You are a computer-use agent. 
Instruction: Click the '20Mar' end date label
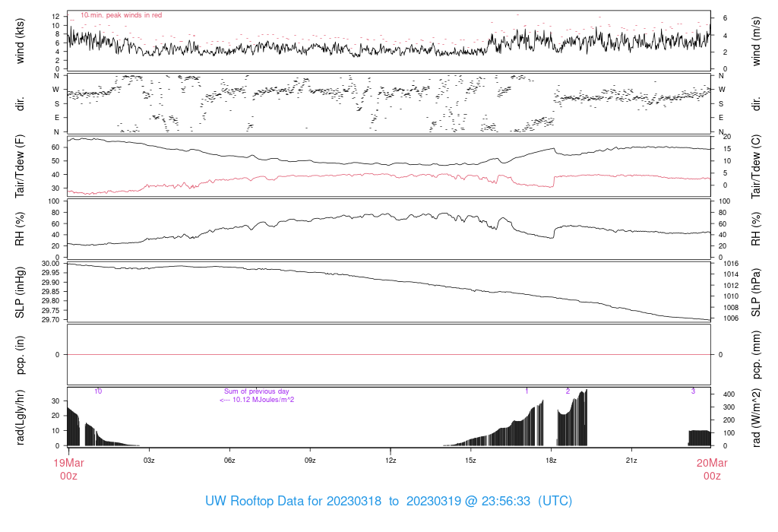712,463
